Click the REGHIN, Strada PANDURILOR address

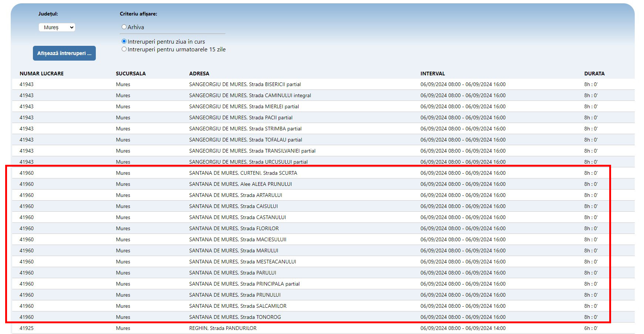pyautogui.click(x=223, y=328)
